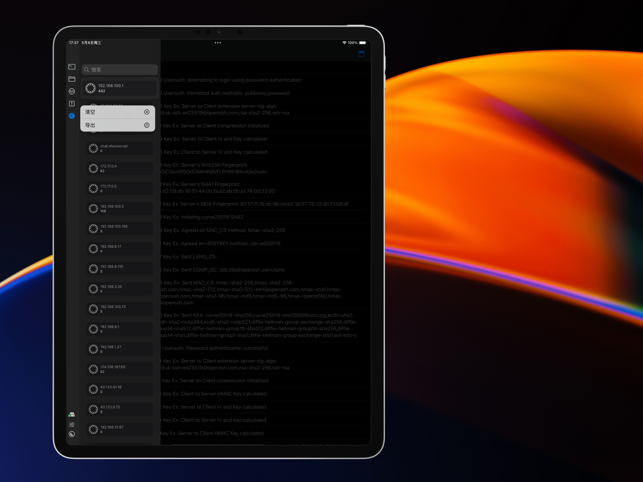The image size is (643, 482).
Task: Open the server status icon with green dot
Action: pyautogui.click(x=72, y=414)
